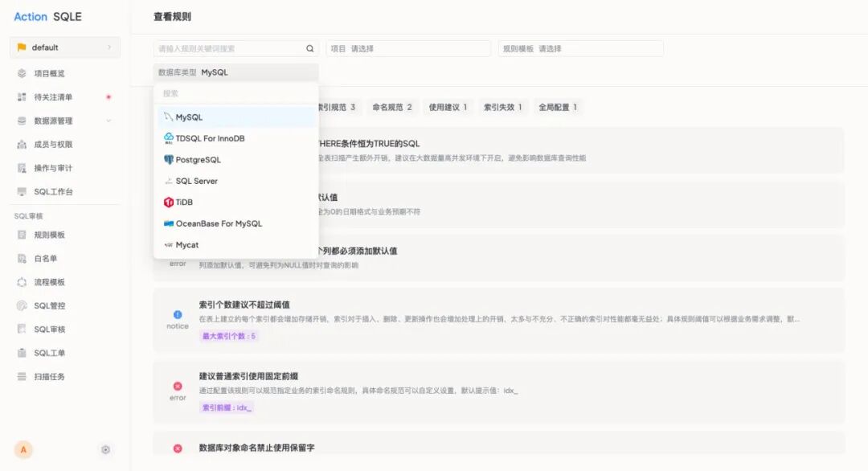The width and height of the screenshot is (868, 471).
Task: Click the search box inside database type dropdown
Action: click(x=235, y=93)
